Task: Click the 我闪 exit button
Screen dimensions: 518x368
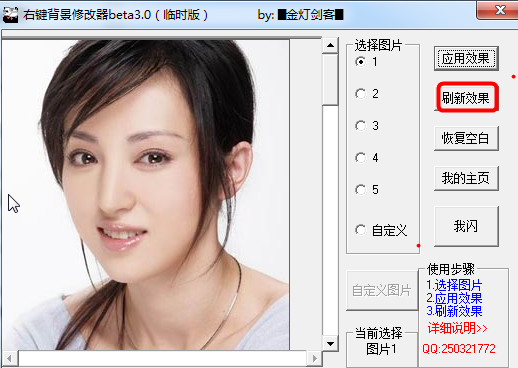Action: pos(466,226)
